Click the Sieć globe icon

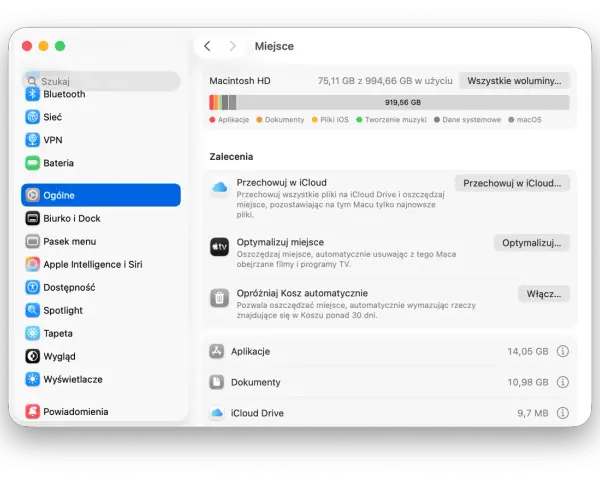coord(33,117)
